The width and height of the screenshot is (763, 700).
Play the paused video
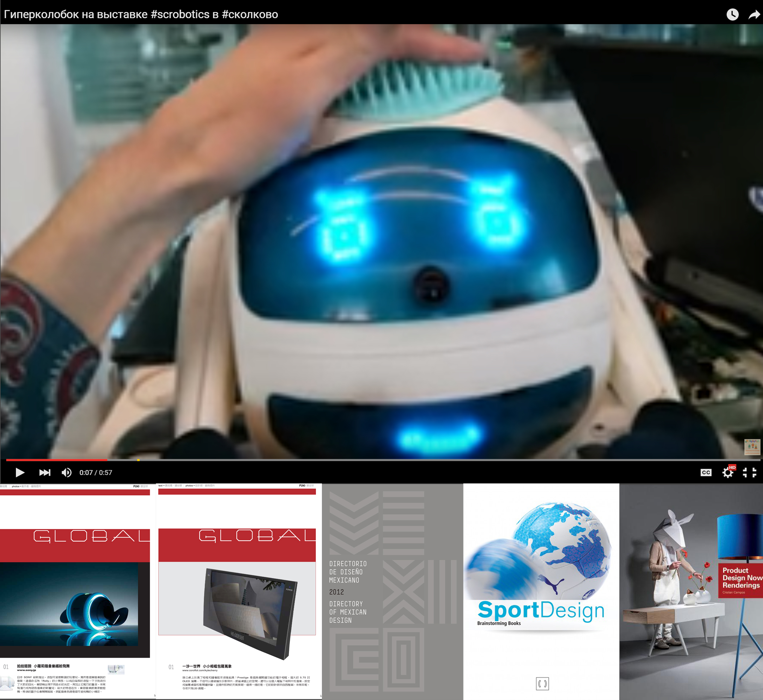click(x=20, y=472)
